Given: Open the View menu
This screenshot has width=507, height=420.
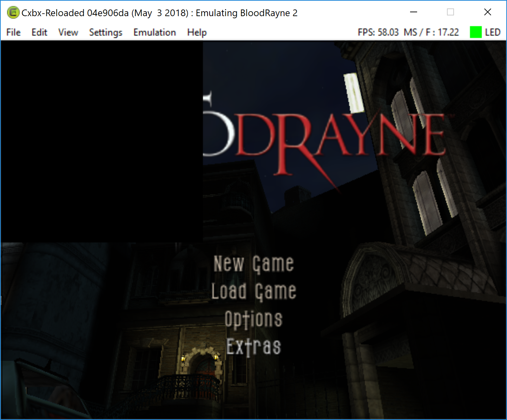Looking at the screenshot, I should tap(68, 32).
